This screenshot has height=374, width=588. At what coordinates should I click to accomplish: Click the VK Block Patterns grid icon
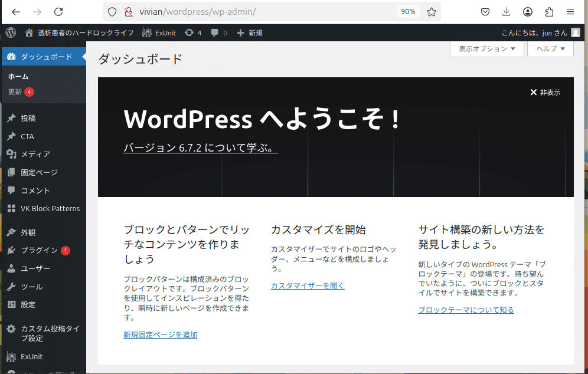(11, 208)
